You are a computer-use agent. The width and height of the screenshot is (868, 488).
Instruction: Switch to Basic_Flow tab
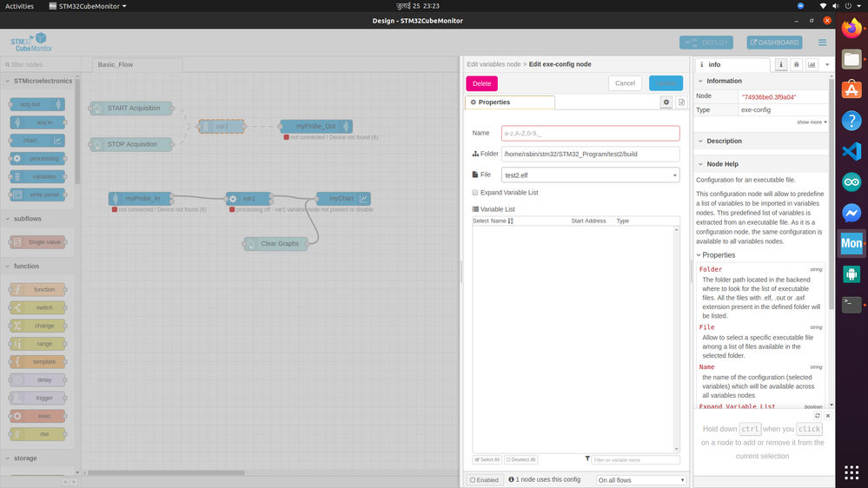point(137,65)
